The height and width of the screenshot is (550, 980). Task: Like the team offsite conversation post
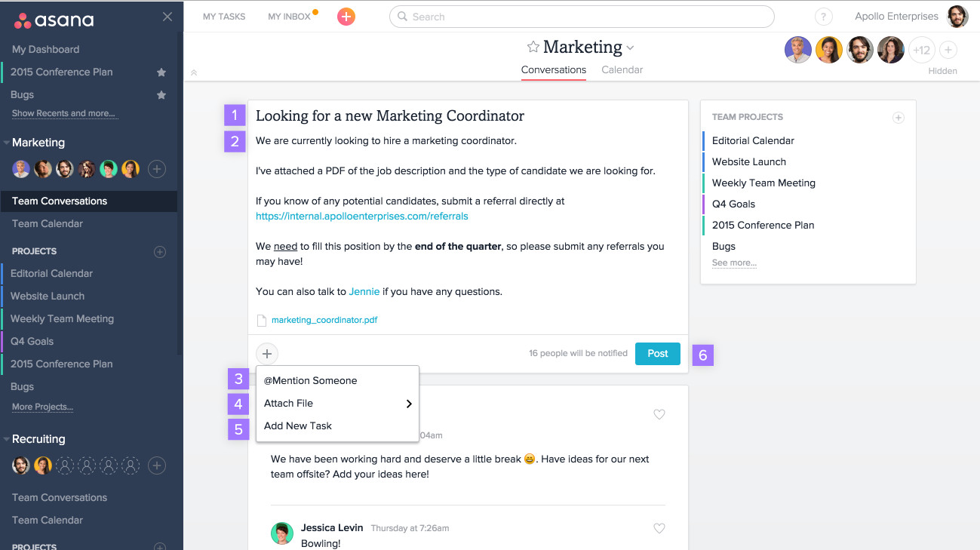tap(659, 414)
